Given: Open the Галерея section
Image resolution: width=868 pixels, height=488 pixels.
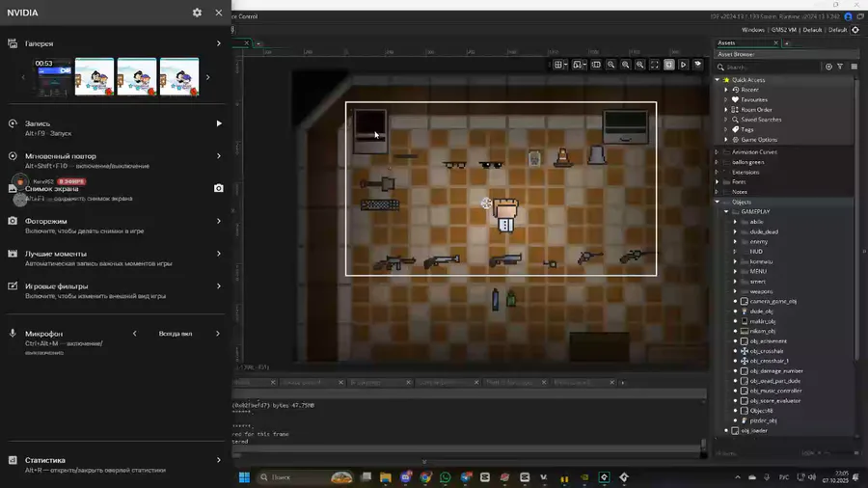Looking at the screenshot, I should click(x=115, y=43).
